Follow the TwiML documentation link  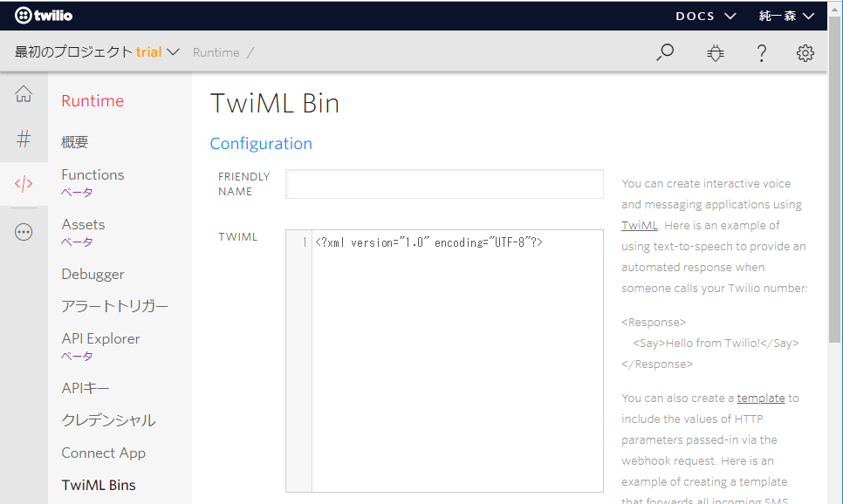640,226
